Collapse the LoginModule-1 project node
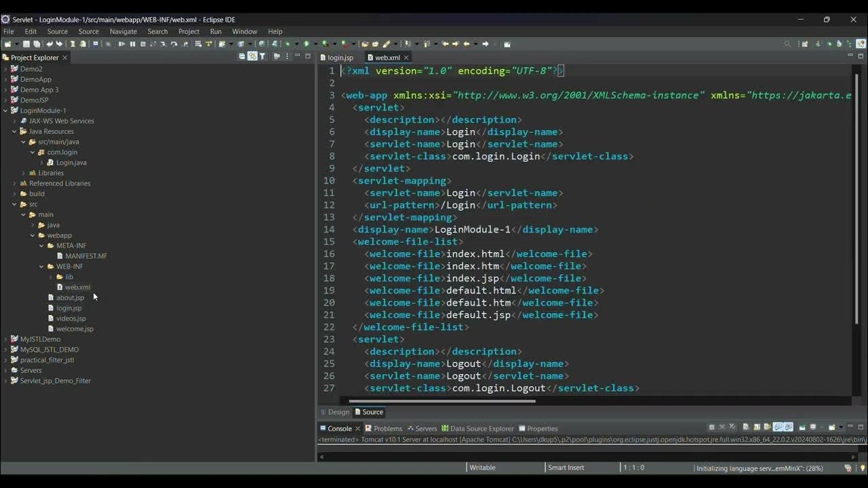Screen dimensions: 868x488 (5, 110)
